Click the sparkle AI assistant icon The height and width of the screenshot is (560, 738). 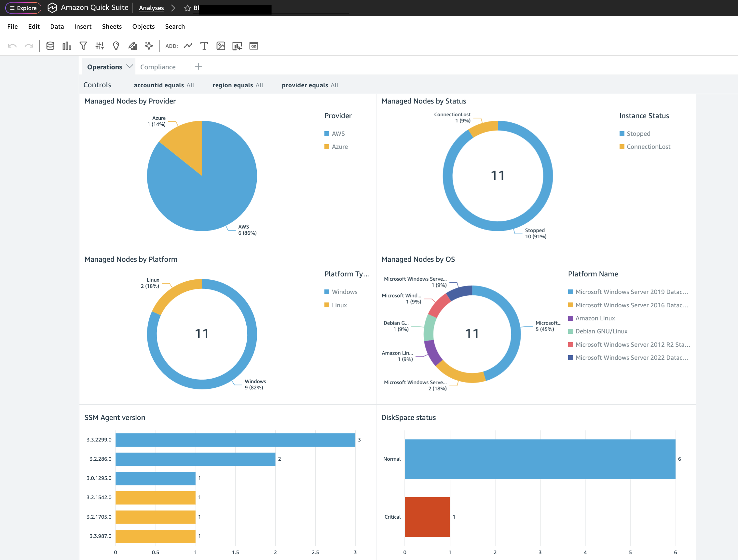click(149, 46)
